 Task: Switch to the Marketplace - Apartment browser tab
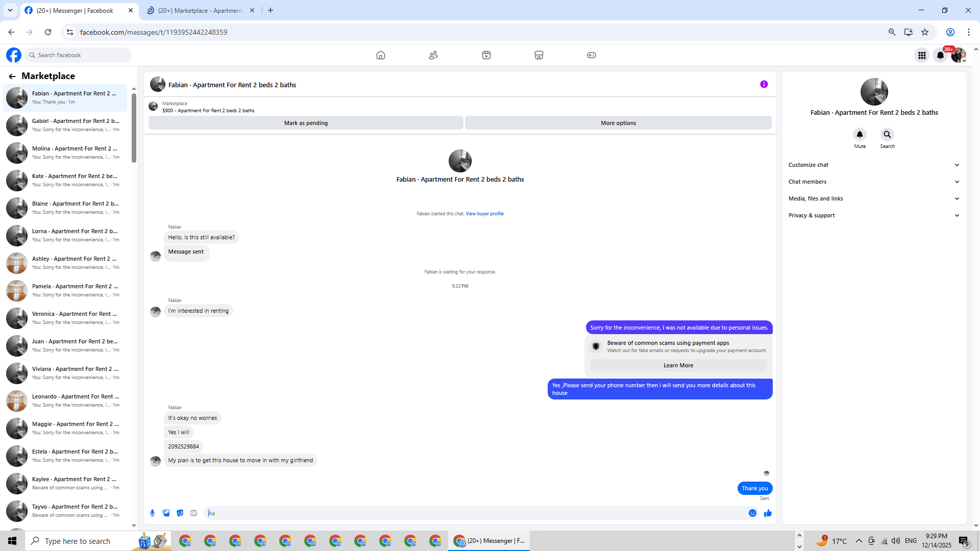coord(200,10)
